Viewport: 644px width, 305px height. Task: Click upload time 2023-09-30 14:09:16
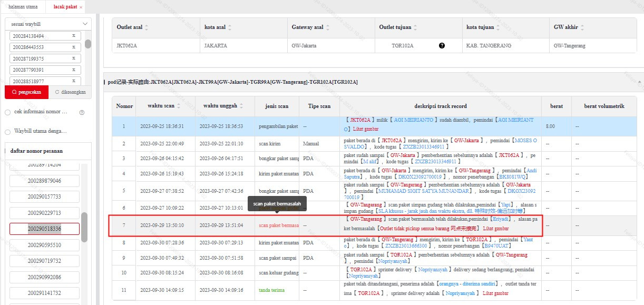tap(221, 290)
